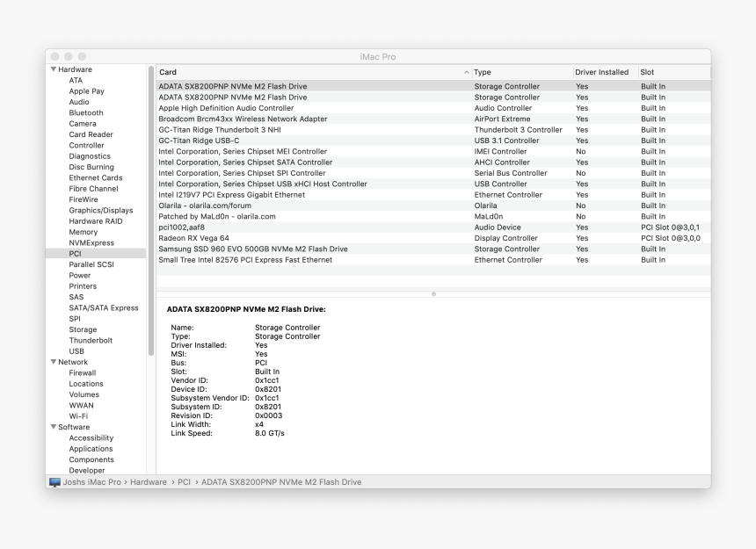
Task: Select Intel Series Chipset MEI Controller row
Action: 433,151
